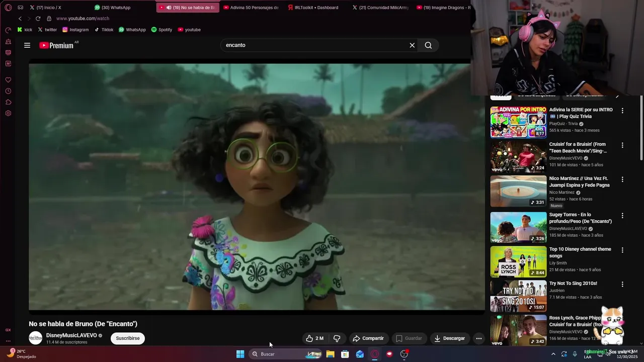Mute the playing No se habla tab
644x362 pixels.
tap(169, 8)
